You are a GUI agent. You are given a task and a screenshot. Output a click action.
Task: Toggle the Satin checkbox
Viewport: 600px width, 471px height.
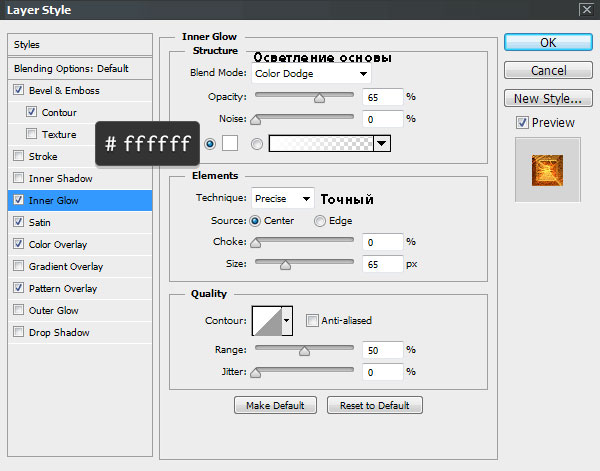18,222
